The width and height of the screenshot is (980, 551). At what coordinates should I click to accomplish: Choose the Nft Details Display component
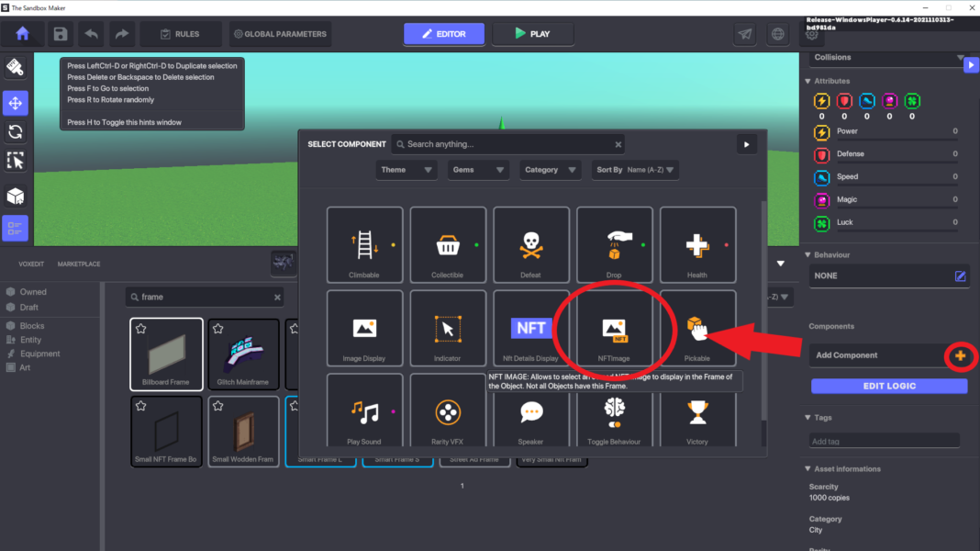pos(530,329)
